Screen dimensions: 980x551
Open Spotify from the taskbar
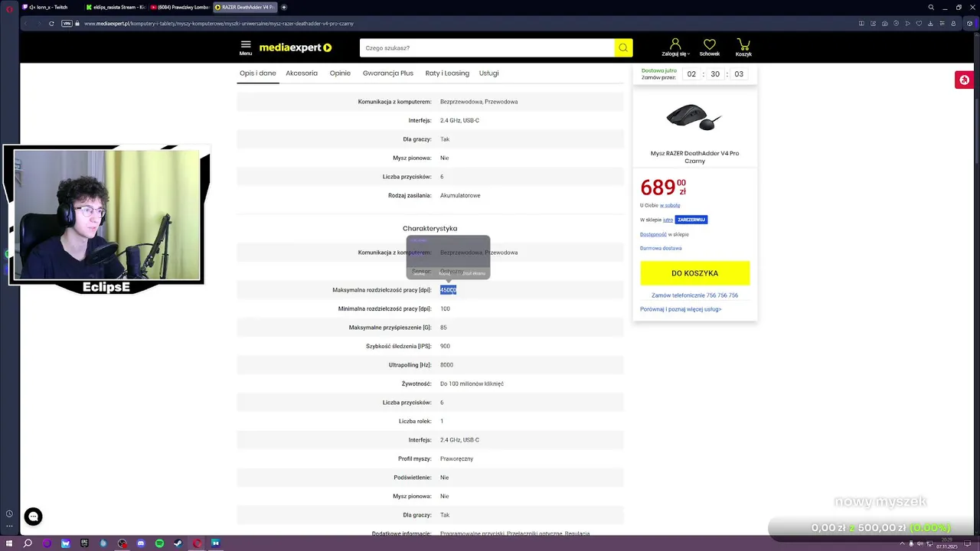tap(159, 543)
